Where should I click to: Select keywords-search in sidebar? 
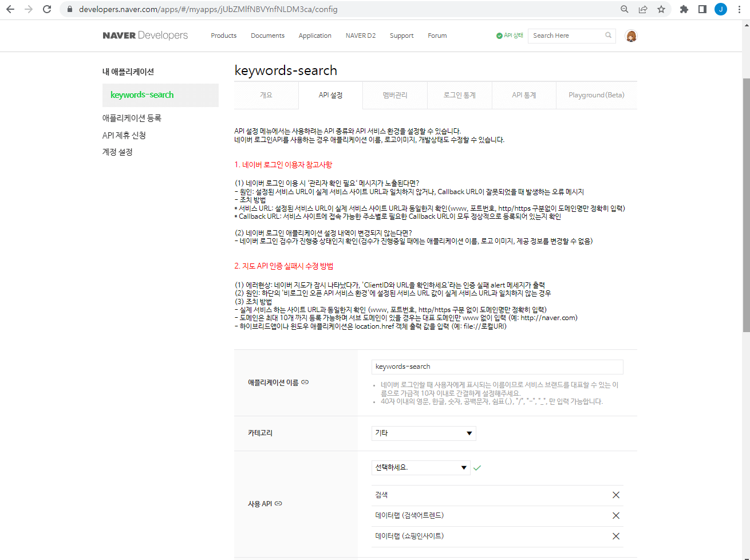(x=160, y=95)
